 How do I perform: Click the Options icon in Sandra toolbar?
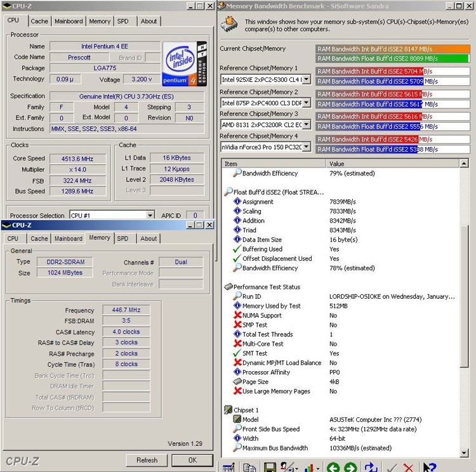[228, 467]
